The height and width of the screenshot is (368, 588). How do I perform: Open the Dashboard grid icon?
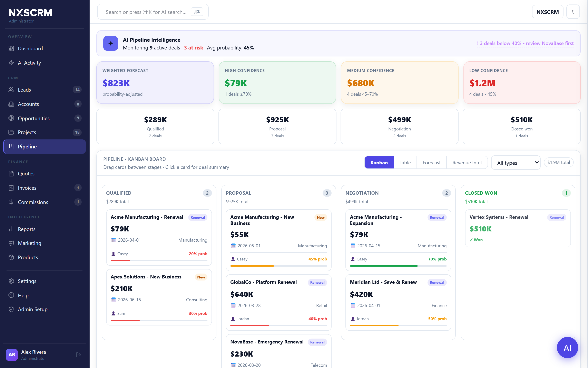click(11, 48)
